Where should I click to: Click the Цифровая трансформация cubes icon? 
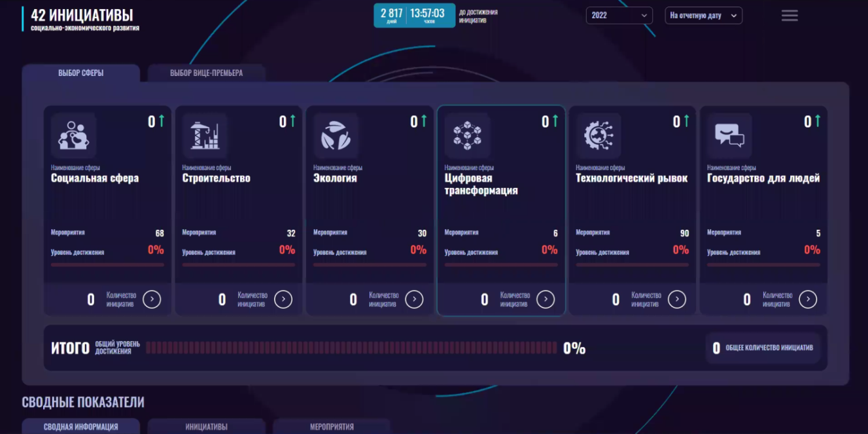[x=467, y=136]
